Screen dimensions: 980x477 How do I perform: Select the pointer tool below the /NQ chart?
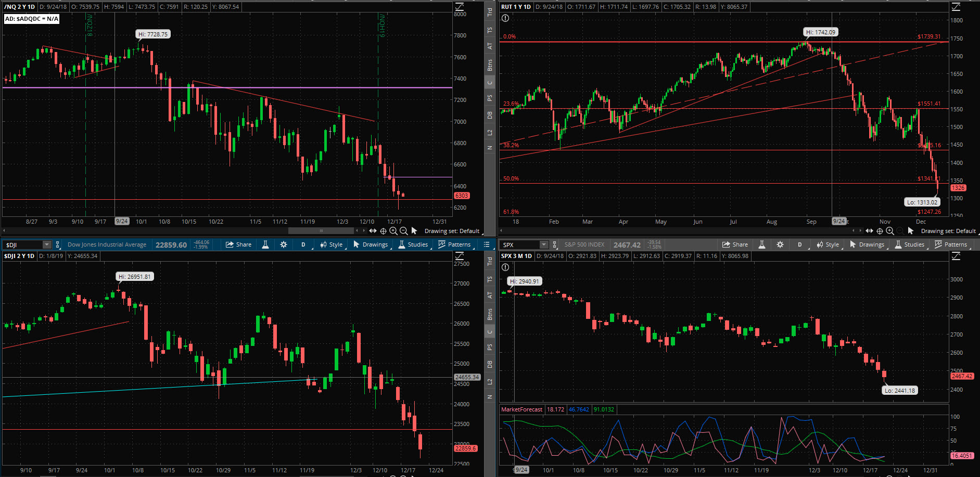(x=414, y=230)
